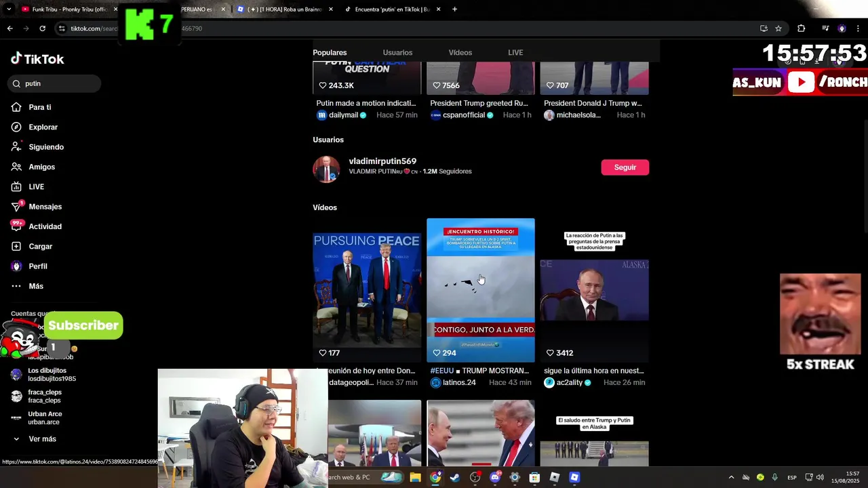Switch to Funk Tribu browser tab

[x=68, y=9]
